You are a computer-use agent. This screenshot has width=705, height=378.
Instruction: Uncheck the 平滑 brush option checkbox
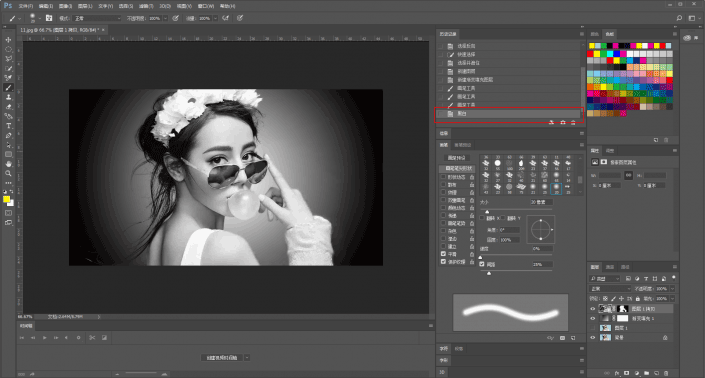click(443, 254)
